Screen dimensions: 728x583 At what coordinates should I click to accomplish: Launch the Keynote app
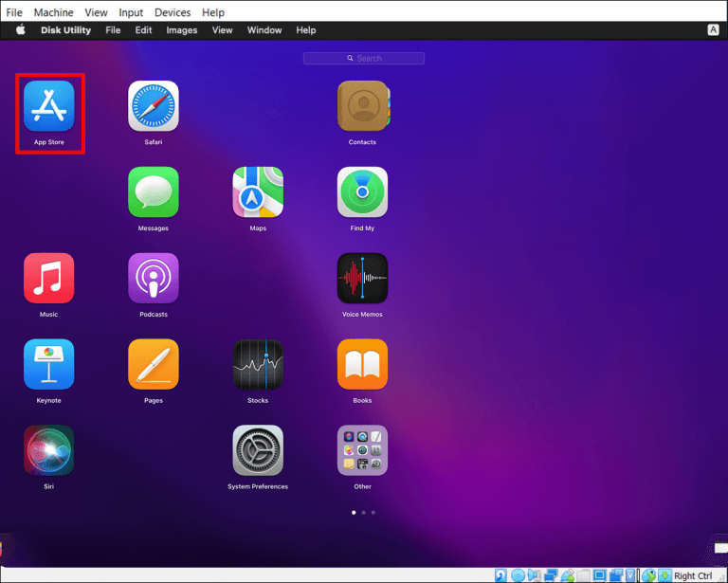(48, 365)
